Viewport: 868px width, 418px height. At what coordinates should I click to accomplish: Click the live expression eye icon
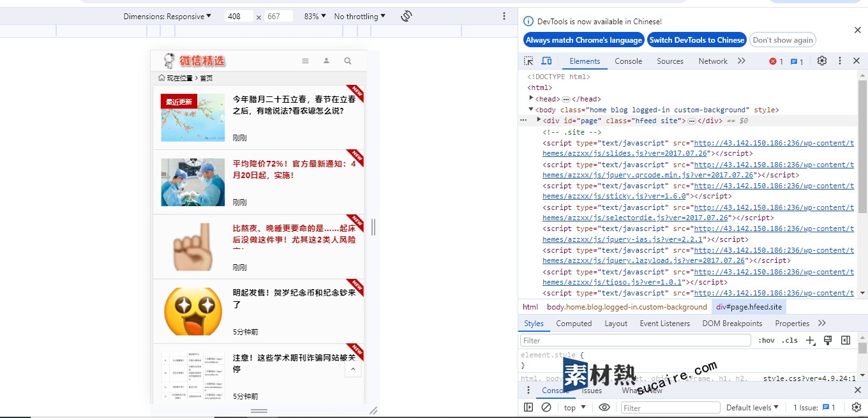(x=604, y=407)
